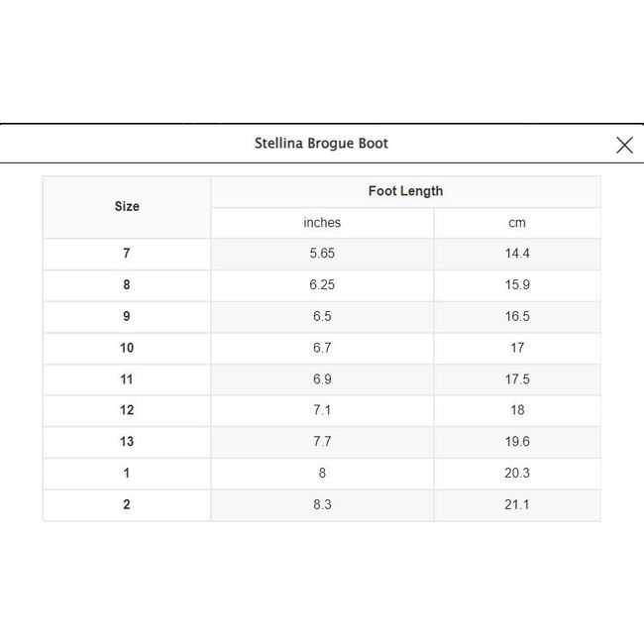This screenshot has height=644, width=644.
Task: Close the Stellina Brogue Boot size chart
Action: pyautogui.click(x=624, y=145)
